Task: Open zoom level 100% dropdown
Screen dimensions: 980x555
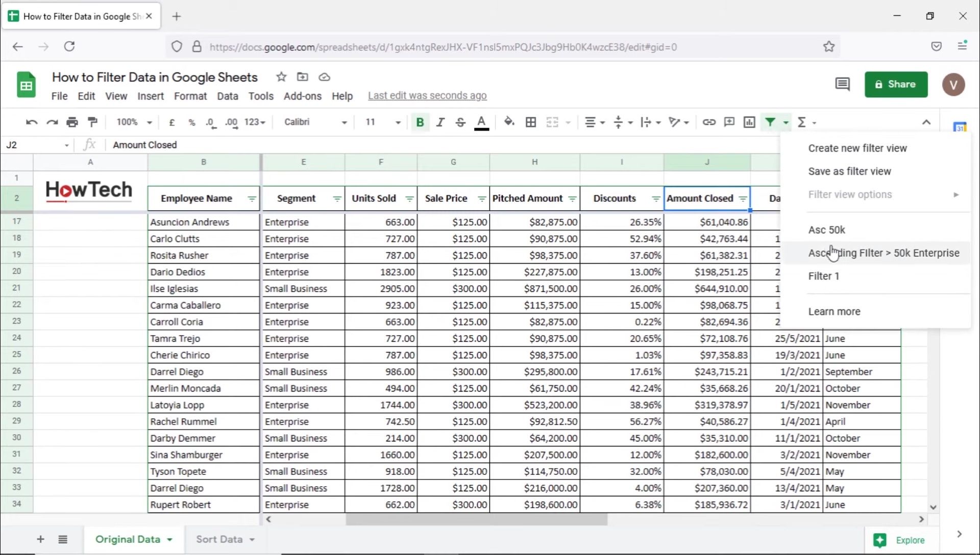Action: (134, 122)
